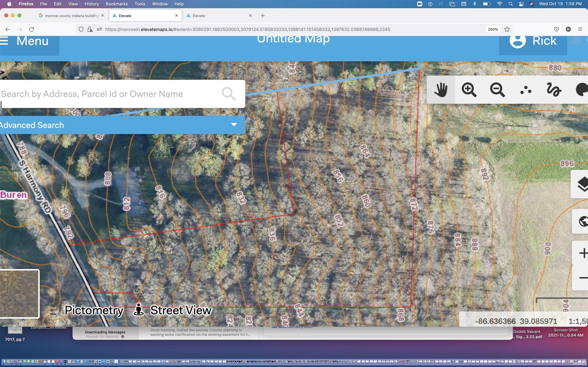Bookmark page with star icon
588x367 pixels.
tap(507, 29)
